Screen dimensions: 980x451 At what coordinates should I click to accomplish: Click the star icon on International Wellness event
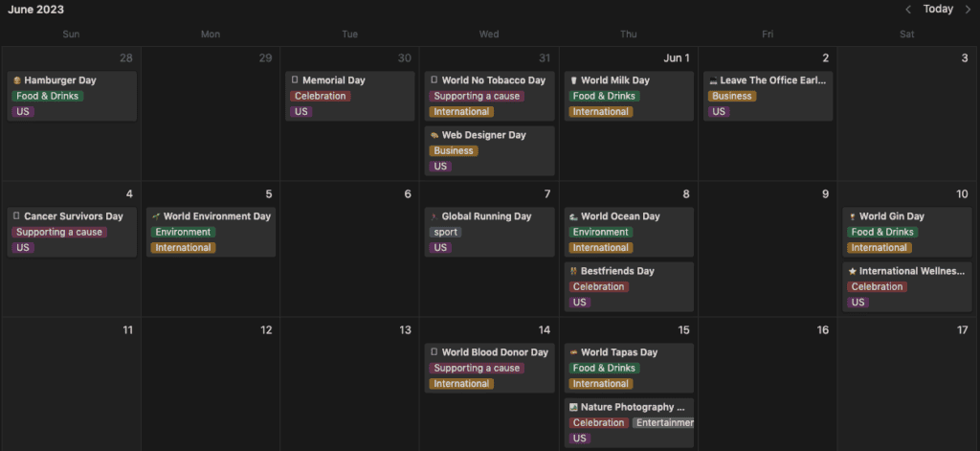[x=852, y=271]
